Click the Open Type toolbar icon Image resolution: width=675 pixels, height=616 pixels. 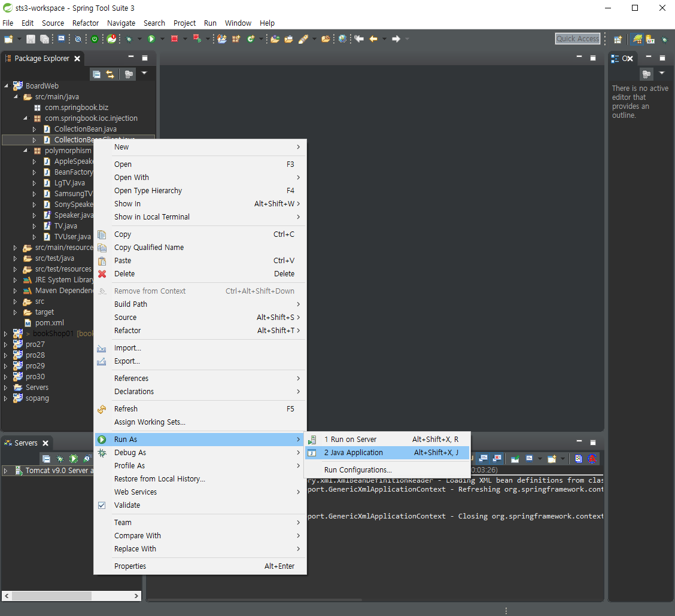point(275,39)
